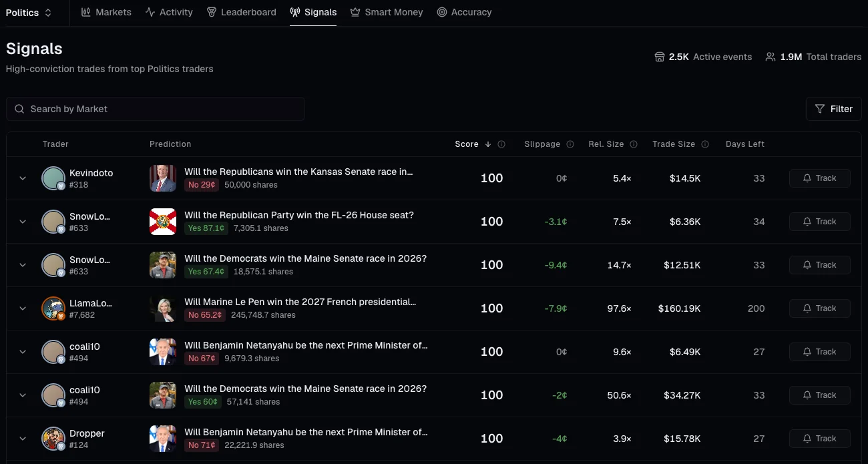Screen dimensions: 868x464
Task: Expand the SnowLo FL-26 House seat row
Action: 23,222
